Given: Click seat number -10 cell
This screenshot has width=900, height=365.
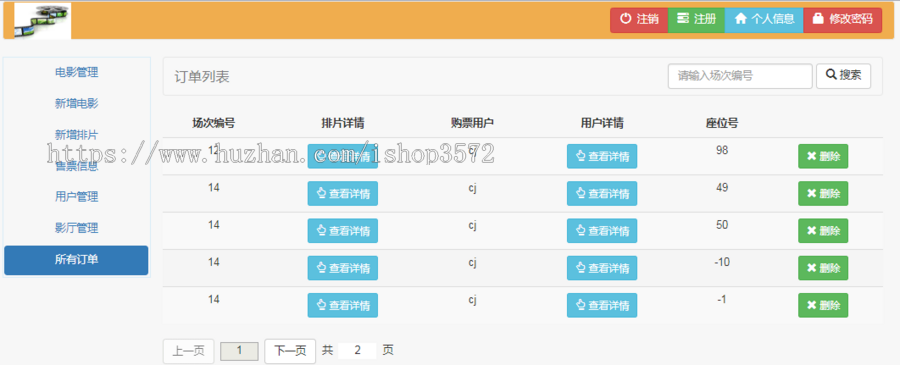Looking at the screenshot, I should 722,262.
